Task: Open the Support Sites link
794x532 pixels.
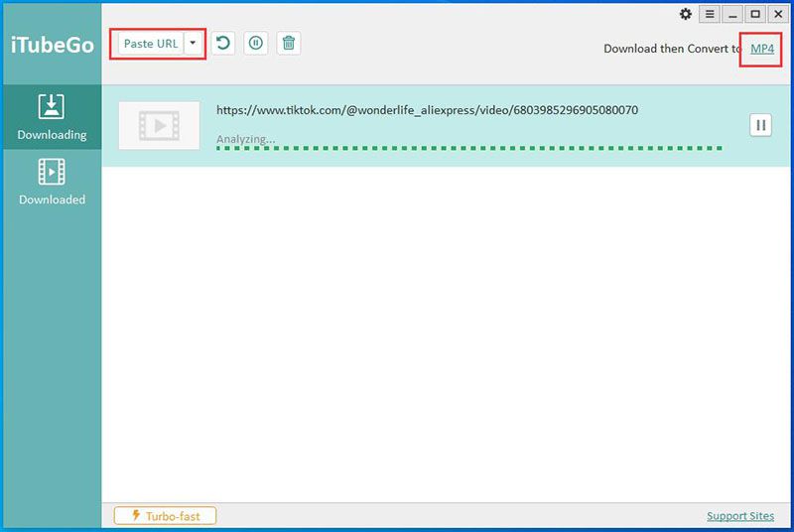Action: pos(740,516)
